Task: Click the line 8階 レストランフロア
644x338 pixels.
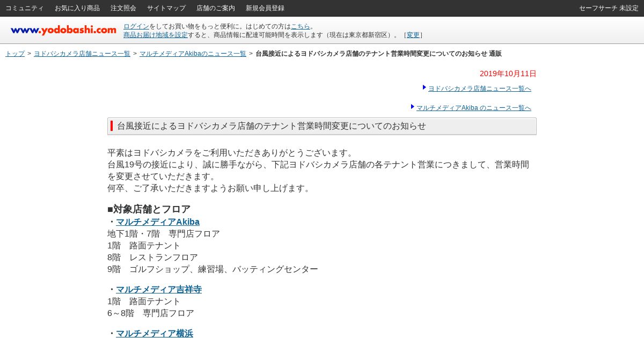Action: pyautogui.click(x=152, y=258)
